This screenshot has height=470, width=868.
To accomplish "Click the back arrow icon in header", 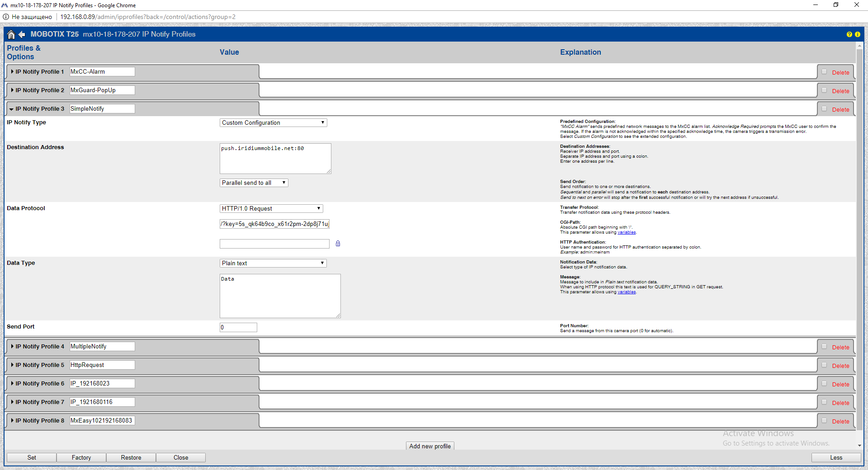I will [x=22, y=34].
